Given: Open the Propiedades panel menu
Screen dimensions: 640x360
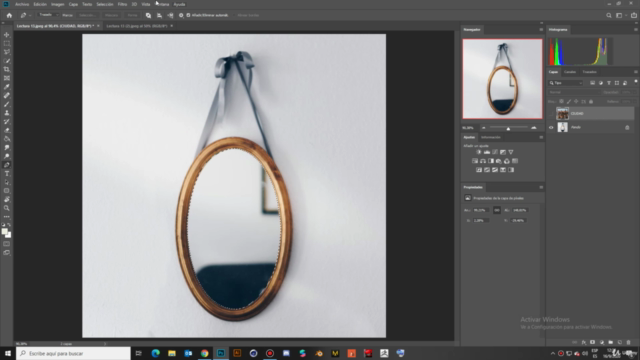Looking at the screenshot, I should [x=541, y=187].
